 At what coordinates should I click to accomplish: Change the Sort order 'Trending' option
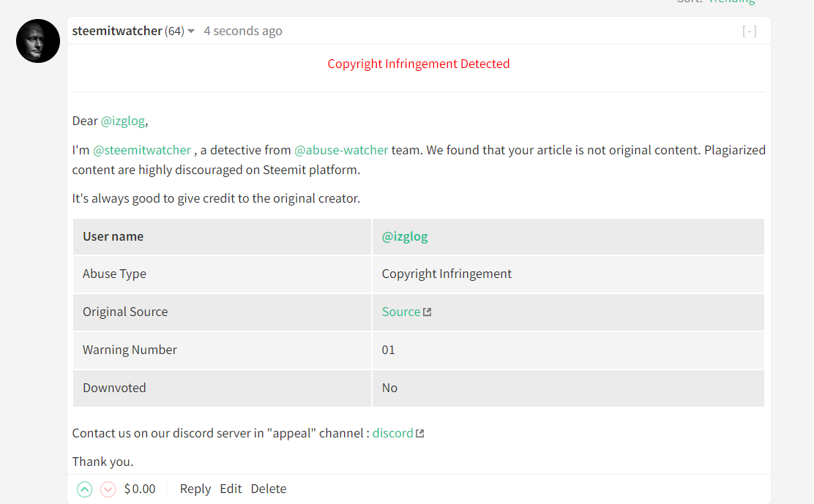click(732, 1)
